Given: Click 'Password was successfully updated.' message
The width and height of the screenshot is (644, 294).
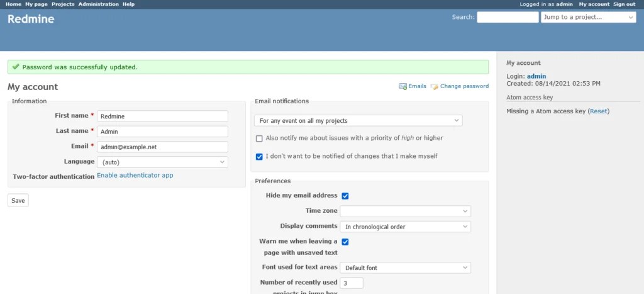Looking at the screenshot, I should pyautogui.click(x=80, y=67).
